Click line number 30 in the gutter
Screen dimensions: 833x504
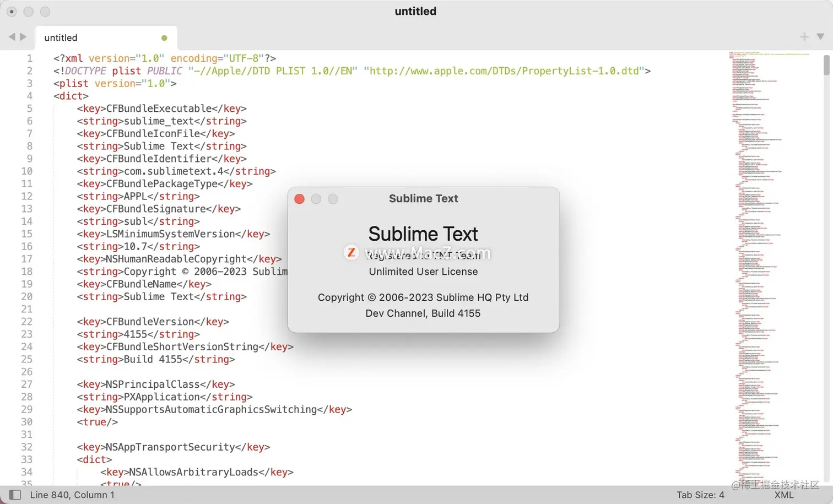tap(27, 422)
